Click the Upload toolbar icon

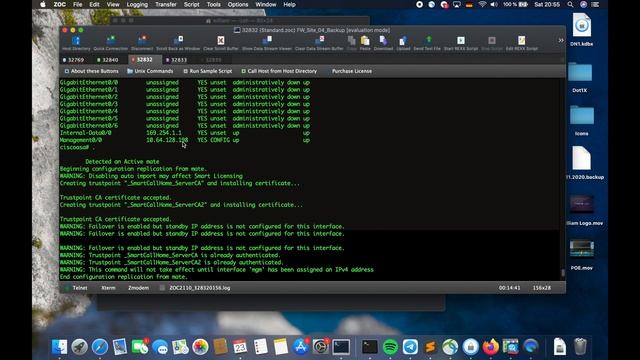[x=403, y=43]
